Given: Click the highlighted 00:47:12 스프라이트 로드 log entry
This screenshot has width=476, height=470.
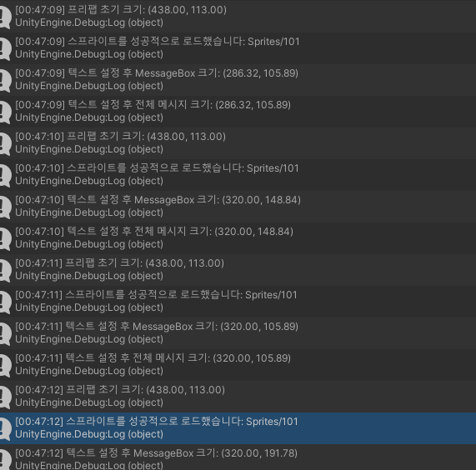Looking at the screenshot, I should (x=238, y=428).
